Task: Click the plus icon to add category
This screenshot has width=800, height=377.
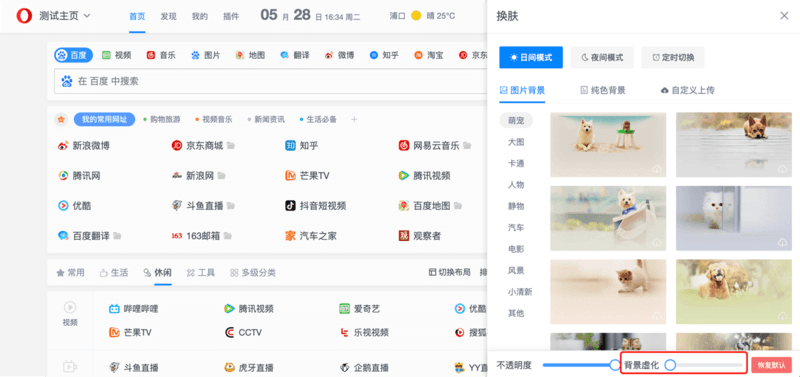Action: [354, 119]
